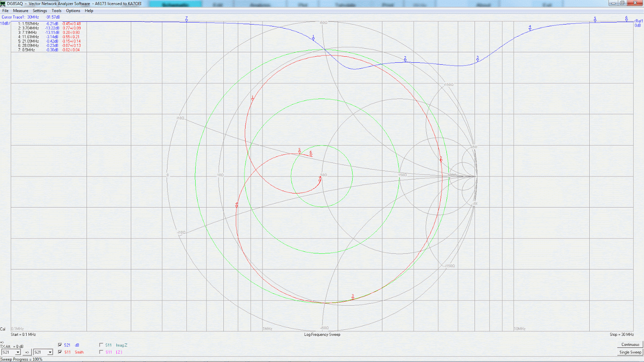The image size is (644, 362).
Task: Select red Smith chart marker 1
Action: click(x=252, y=98)
